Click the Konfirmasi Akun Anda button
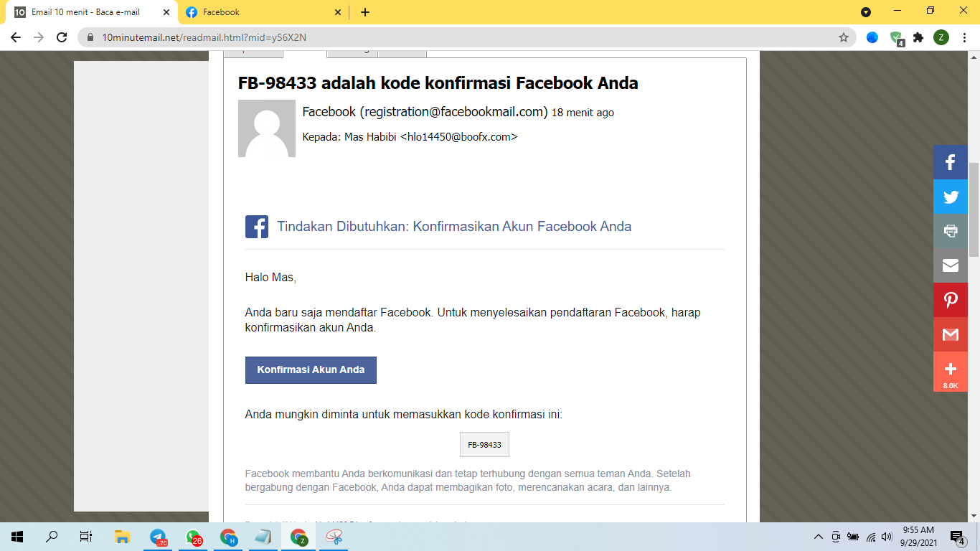 click(311, 370)
